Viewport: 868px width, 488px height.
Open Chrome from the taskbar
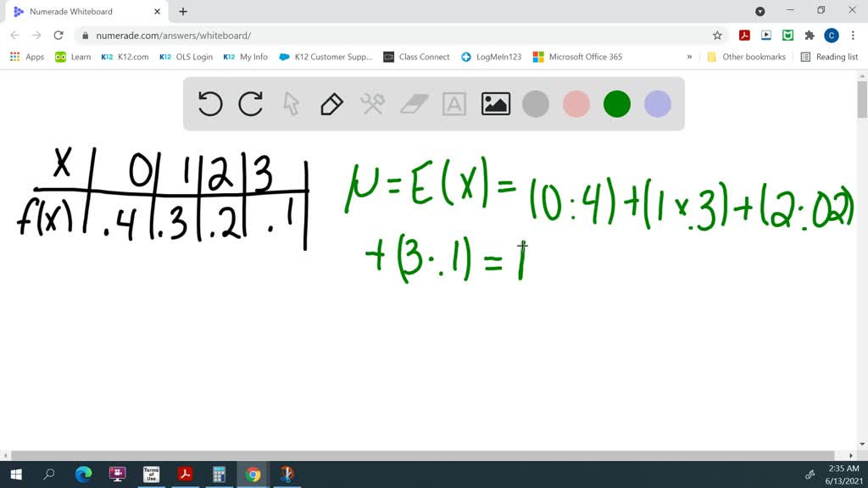(x=253, y=474)
